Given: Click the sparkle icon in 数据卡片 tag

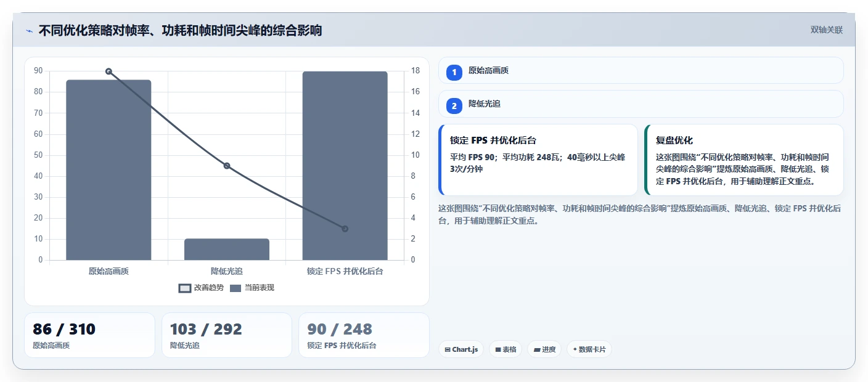Looking at the screenshot, I should [575, 349].
